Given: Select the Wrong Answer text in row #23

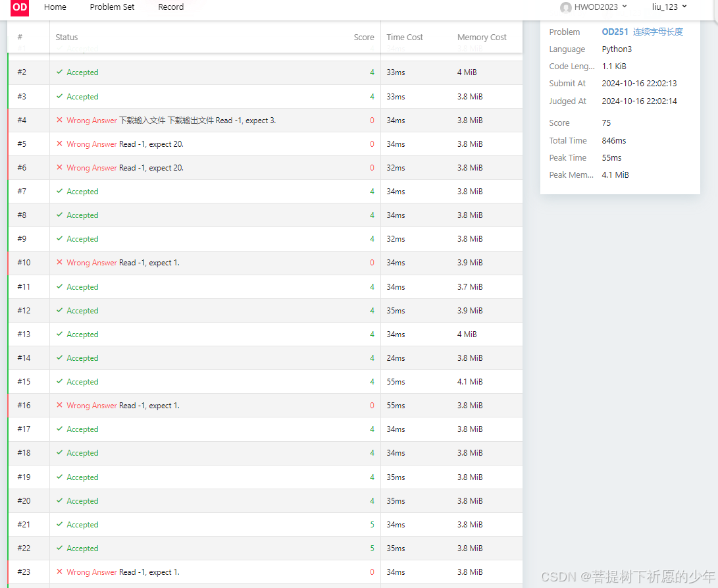Looking at the screenshot, I should click(x=91, y=572).
